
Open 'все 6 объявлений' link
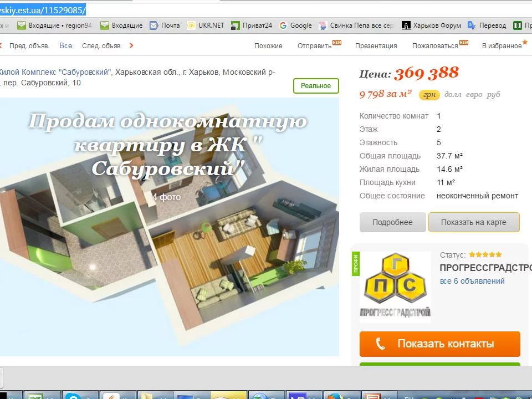coord(472,282)
